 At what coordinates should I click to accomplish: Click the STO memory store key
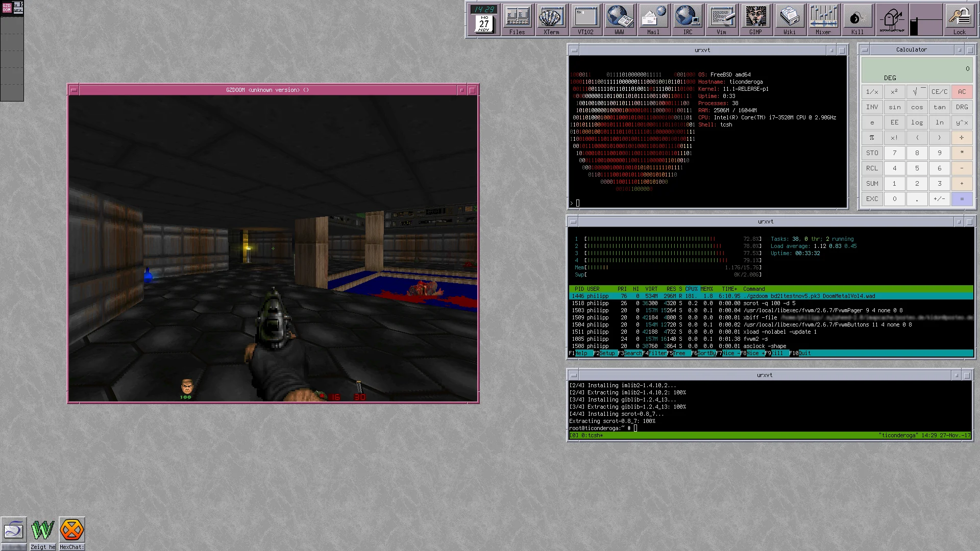[x=872, y=153]
